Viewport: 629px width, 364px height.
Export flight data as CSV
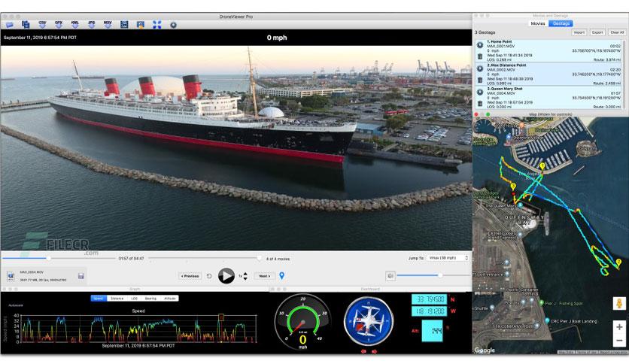tap(42, 25)
